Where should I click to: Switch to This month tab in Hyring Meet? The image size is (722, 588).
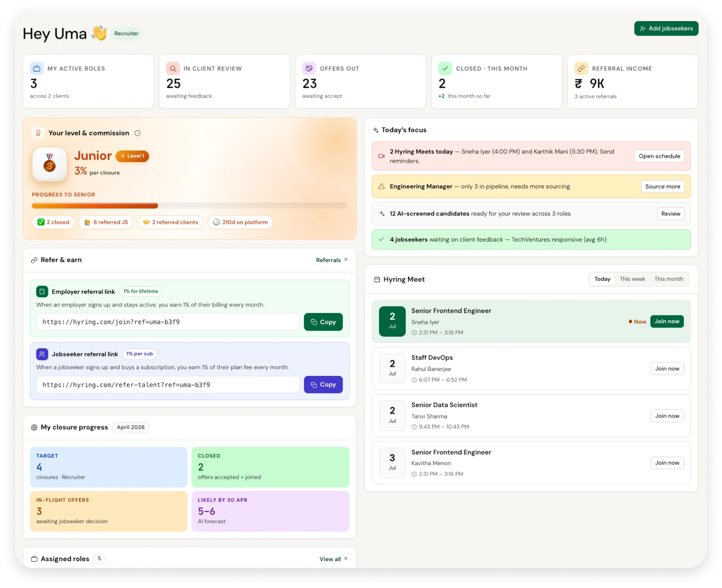tap(668, 279)
